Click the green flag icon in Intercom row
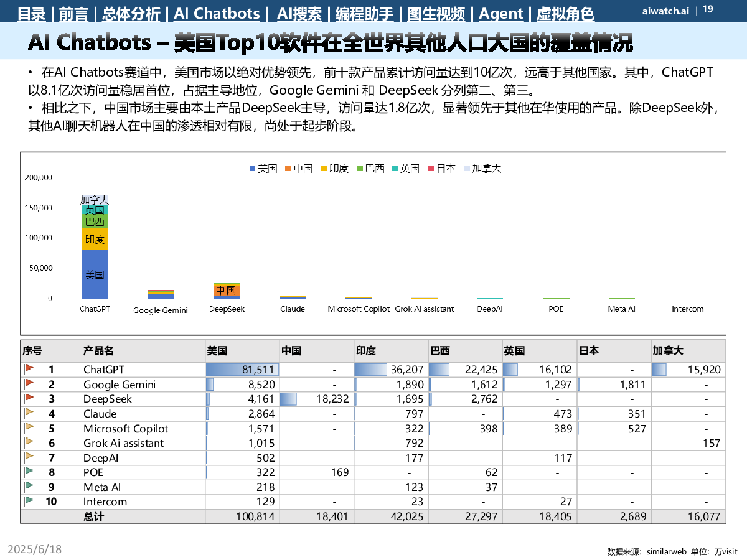Screen dimensions: 747x560 click(x=29, y=501)
